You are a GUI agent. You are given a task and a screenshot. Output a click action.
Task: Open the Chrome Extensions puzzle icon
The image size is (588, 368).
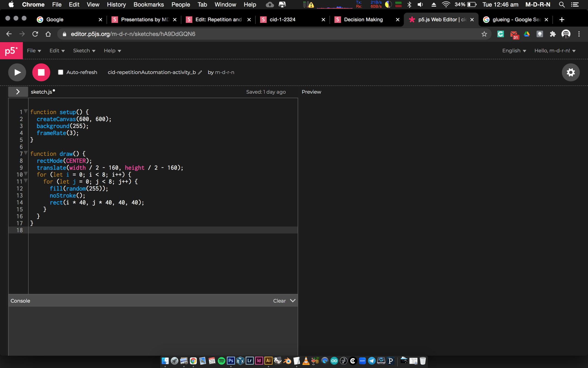tap(553, 34)
